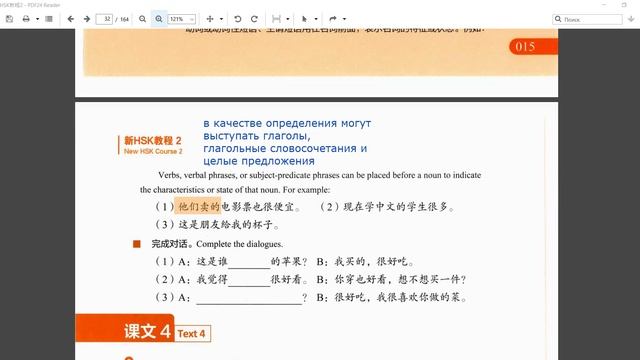Minimize the PDF24 Reader window
640x360 pixels.
point(604,4)
